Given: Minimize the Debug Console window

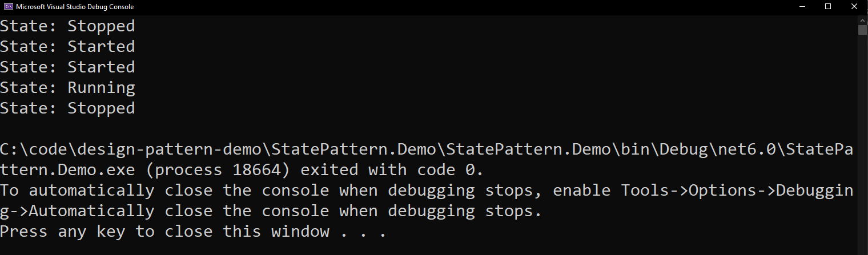Looking at the screenshot, I should (x=801, y=7).
